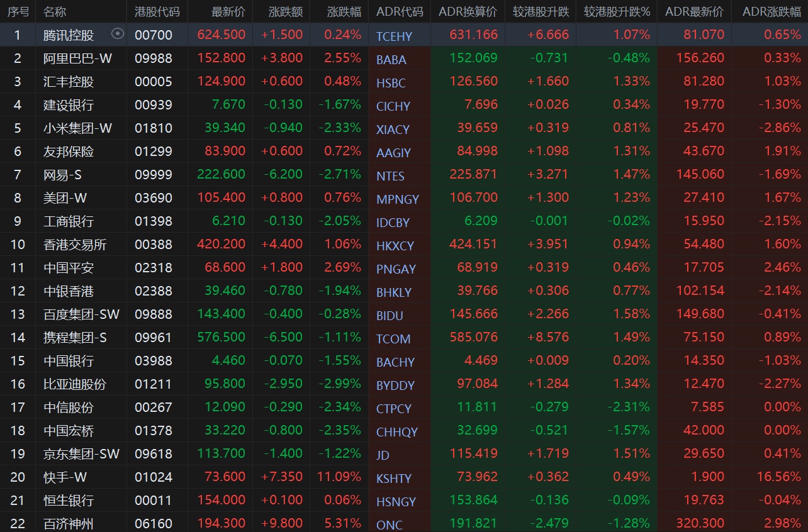
Task: Click the NTES ADR code
Action: point(390,176)
